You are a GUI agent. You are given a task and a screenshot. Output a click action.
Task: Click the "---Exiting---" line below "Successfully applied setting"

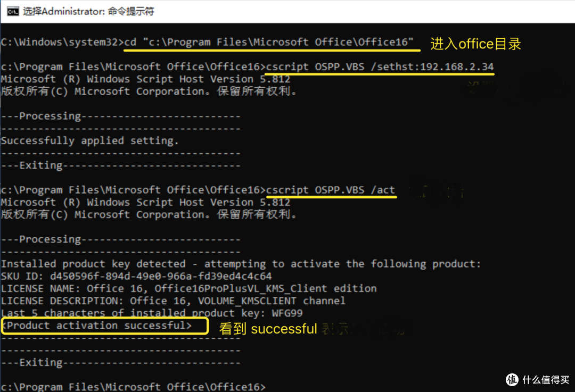point(121,165)
